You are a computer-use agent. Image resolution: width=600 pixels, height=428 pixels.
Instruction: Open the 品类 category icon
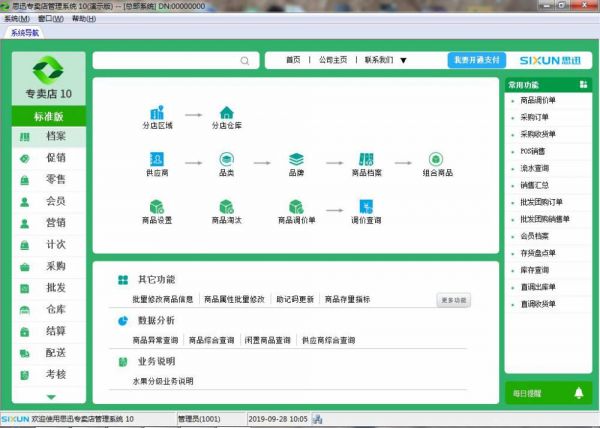tap(227, 159)
